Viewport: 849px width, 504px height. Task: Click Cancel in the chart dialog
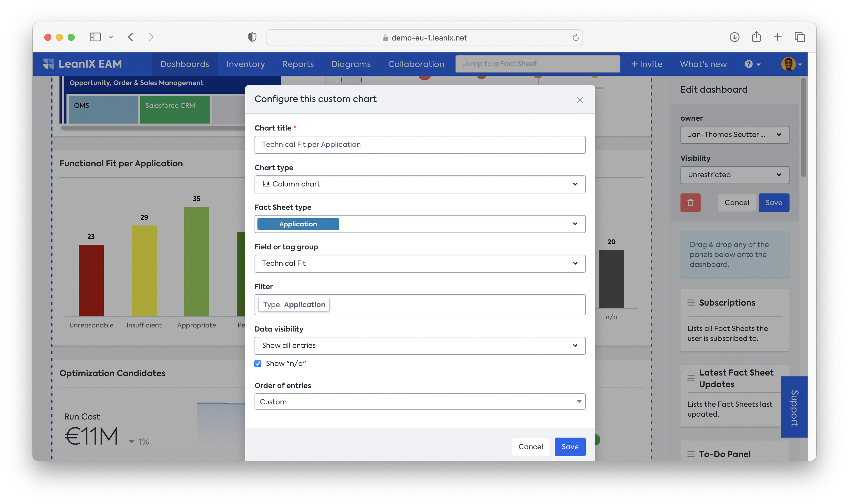(x=530, y=447)
